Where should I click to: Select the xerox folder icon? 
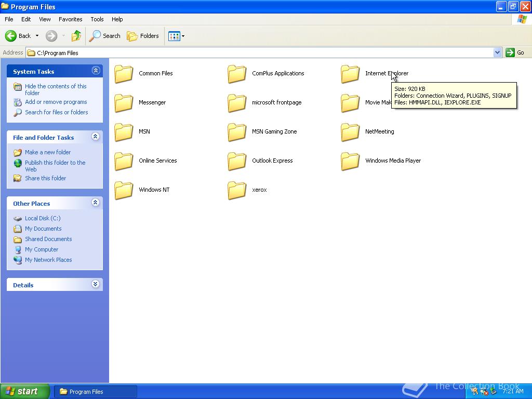pos(237,190)
